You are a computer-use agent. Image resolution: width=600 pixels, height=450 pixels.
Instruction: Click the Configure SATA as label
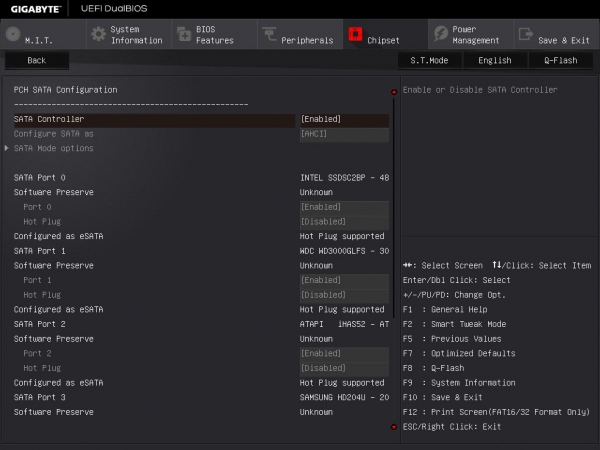tap(54, 134)
